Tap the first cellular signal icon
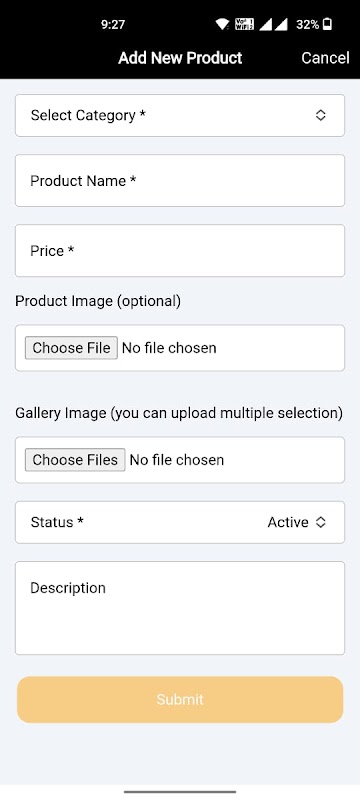 click(265, 24)
